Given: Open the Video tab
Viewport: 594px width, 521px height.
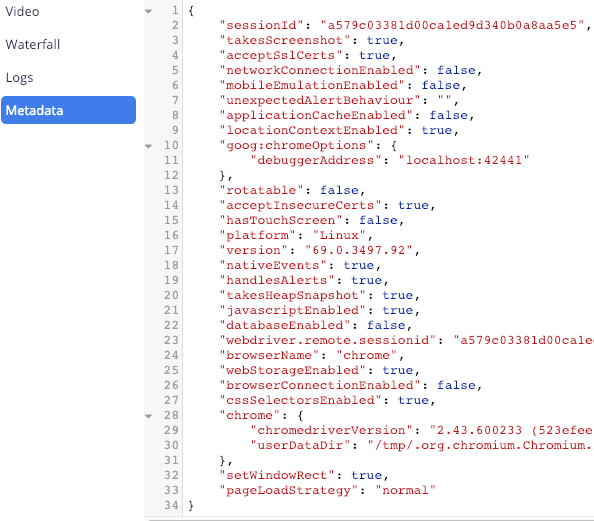Looking at the screenshot, I should [x=22, y=11].
